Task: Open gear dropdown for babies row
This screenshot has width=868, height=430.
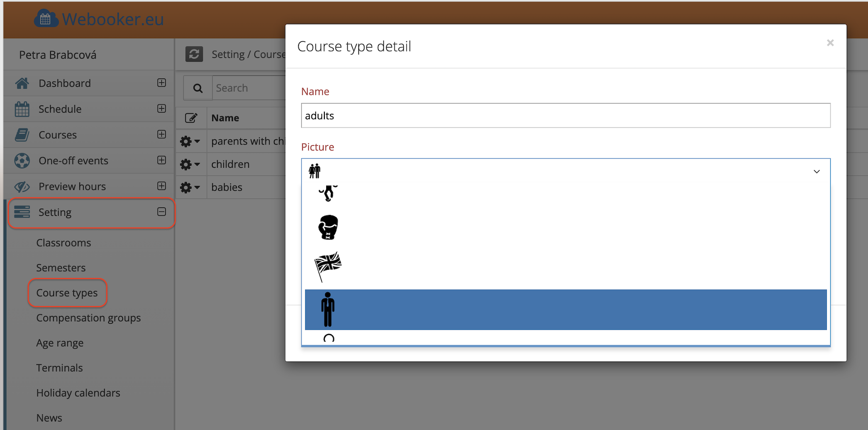Action: [x=190, y=187]
